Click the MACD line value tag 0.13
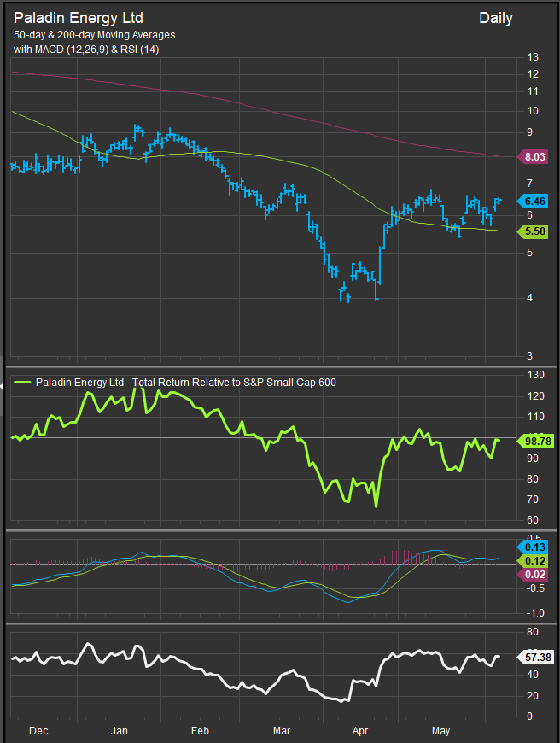Viewport: 560px width, 743px height. [x=534, y=547]
